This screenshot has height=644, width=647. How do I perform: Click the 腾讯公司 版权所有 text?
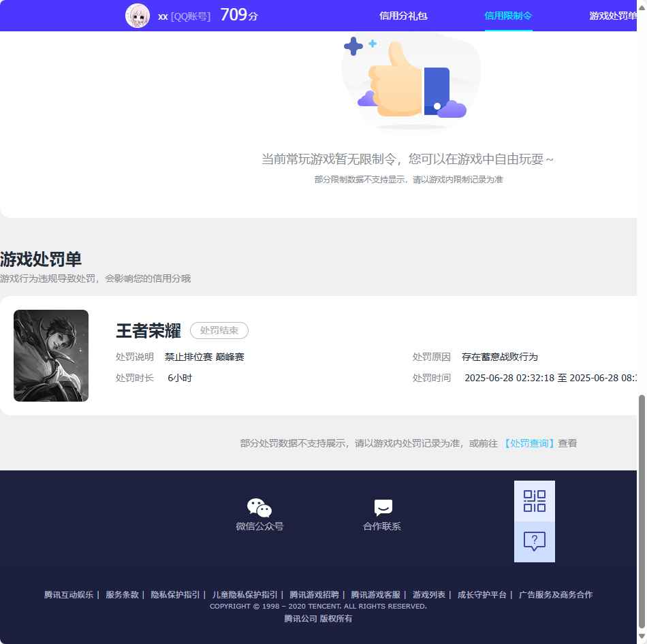point(318,618)
